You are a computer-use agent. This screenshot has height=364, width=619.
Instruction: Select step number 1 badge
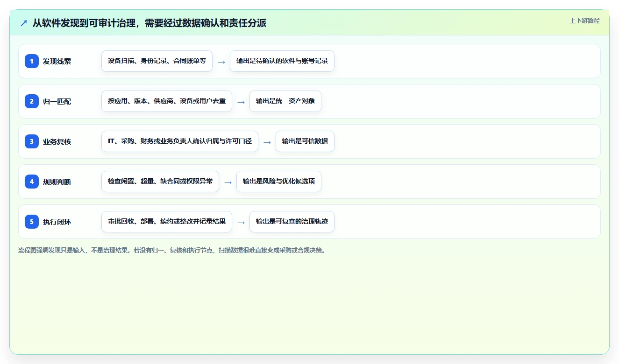click(32, 61)
